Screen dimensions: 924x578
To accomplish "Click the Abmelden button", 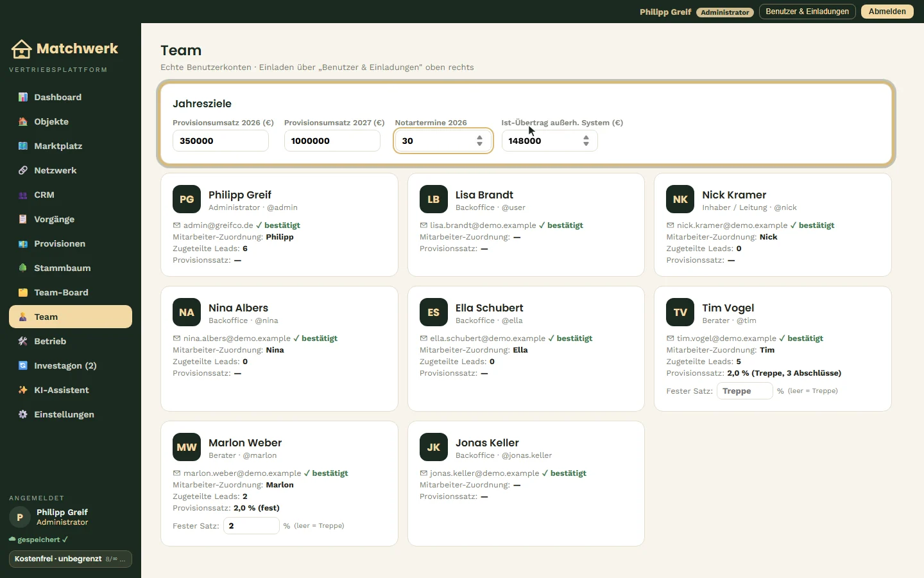I will click(x=887, y=12).
